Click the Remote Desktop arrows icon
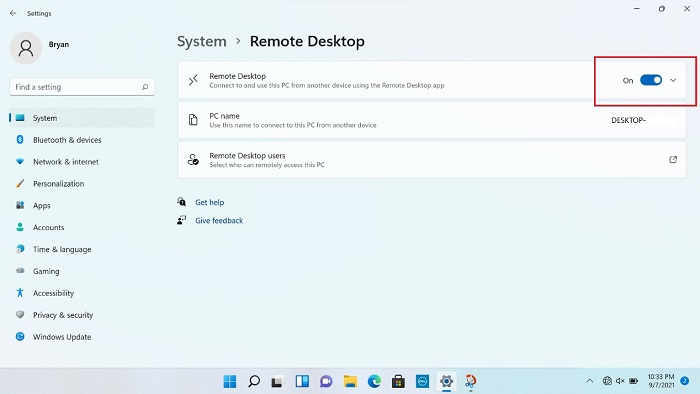Image resolution: width=700 pixels, height=394 pixels. coord(193,80)
